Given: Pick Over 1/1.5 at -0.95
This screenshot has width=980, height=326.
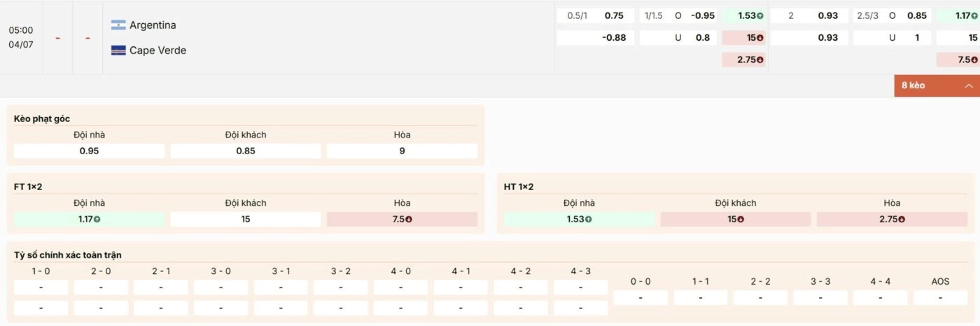Looking at the screenshot, I should click(x=678, y=16).
